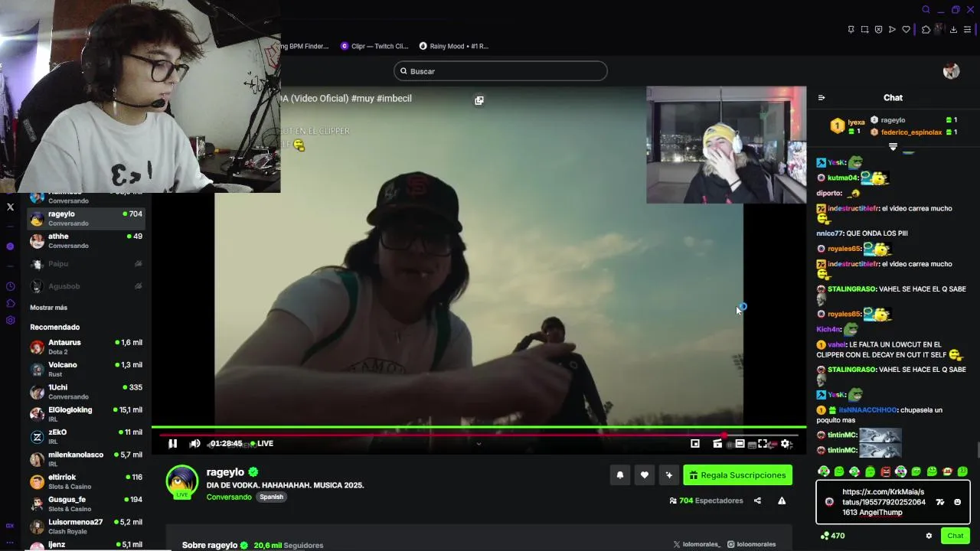980x551 pixels.
Task: Open channel points balance 470
Action: pyautogui.click(x=832, y=536)
